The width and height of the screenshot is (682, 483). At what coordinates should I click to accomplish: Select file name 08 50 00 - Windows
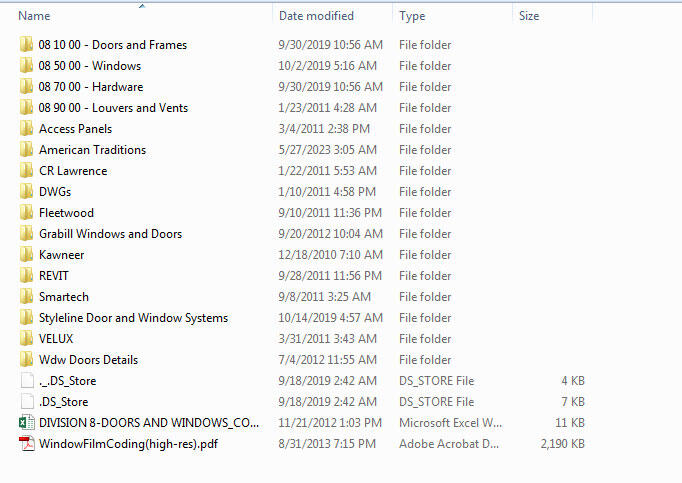click(x=90, y=66)
